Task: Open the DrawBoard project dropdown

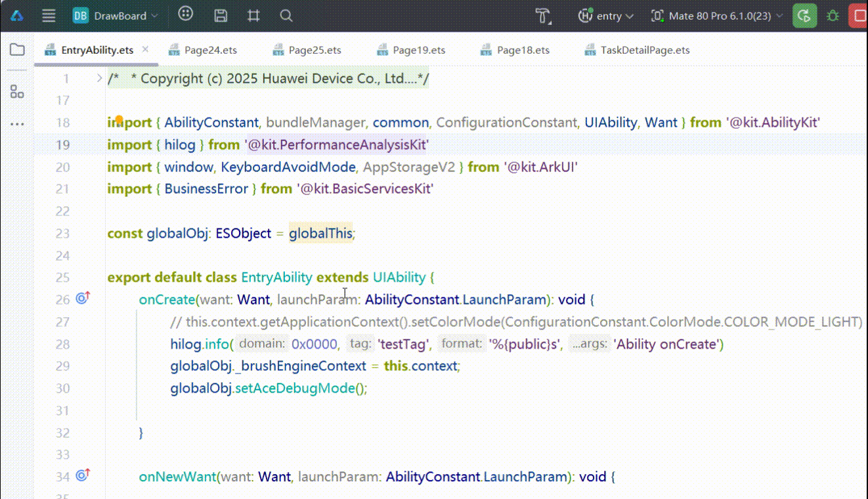Action: point(116,16)
